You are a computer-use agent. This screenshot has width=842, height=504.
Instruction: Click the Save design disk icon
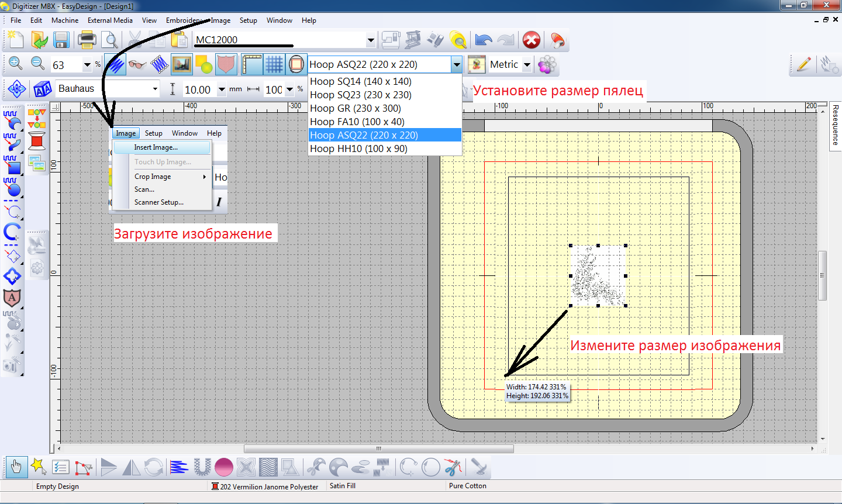tap(61, 40)
